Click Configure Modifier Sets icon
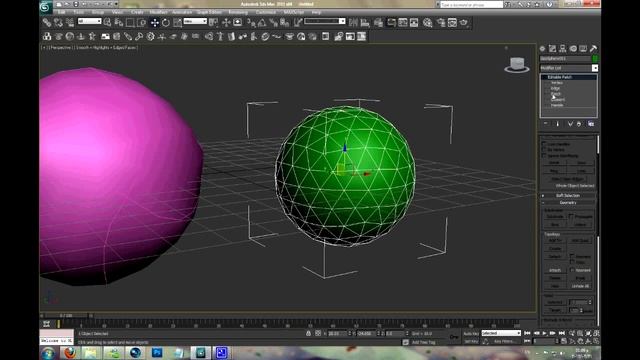Viewport: 640px width, 360px height. (x=591, y=124)
